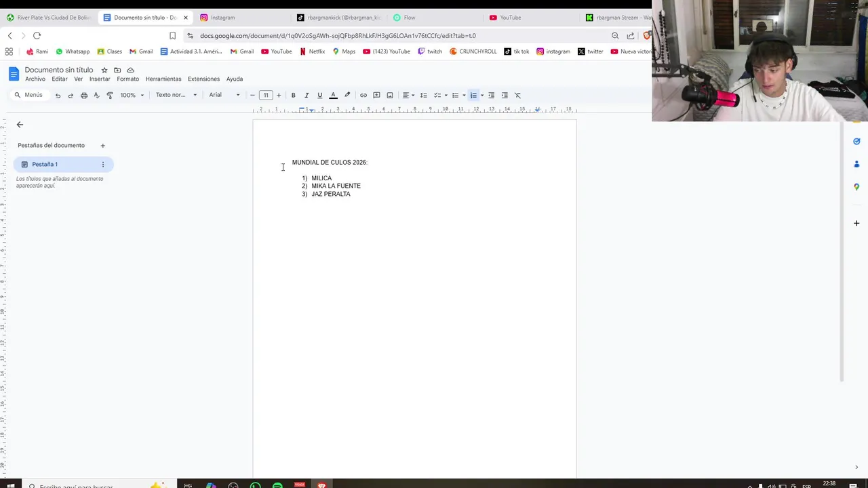Toggle Underline formatting

pos(319,96)
